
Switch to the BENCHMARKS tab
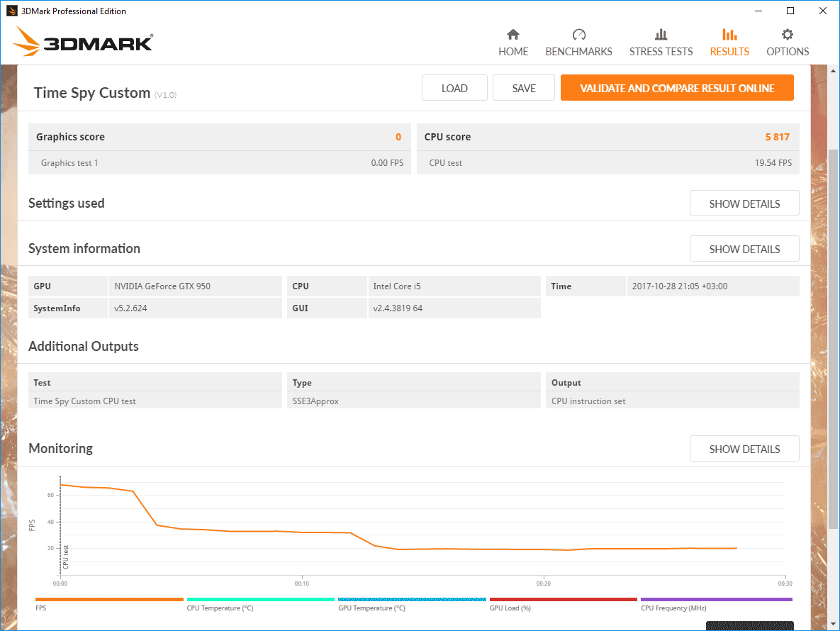point(578,52)
